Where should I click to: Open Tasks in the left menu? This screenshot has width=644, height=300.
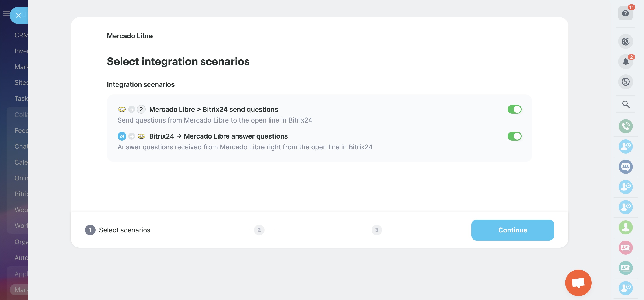click(21, 98)
